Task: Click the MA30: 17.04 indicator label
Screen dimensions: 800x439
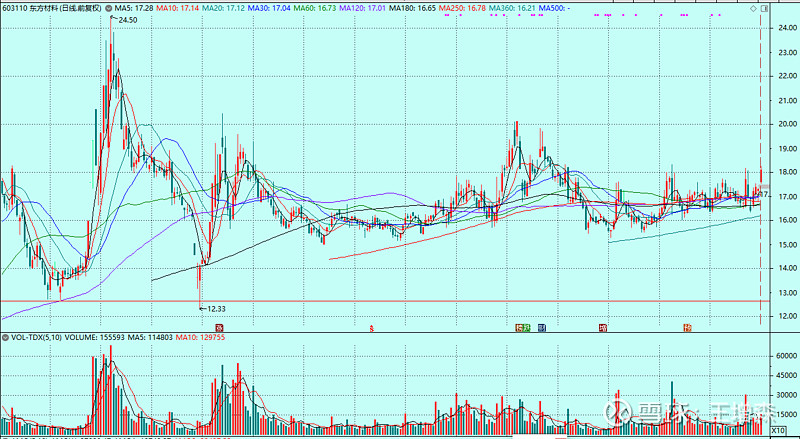Action: click(269, 9)
